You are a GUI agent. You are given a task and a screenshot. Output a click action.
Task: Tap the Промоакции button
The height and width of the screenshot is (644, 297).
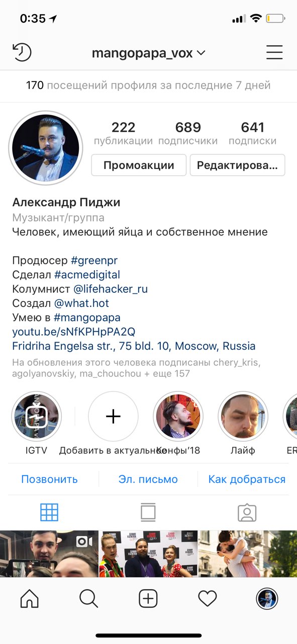[139, 165]
